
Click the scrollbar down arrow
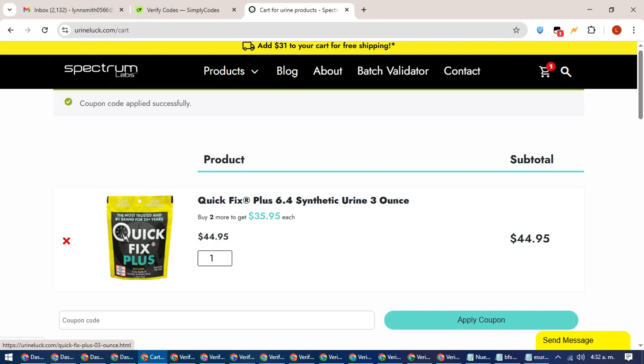tap(640, 346)
